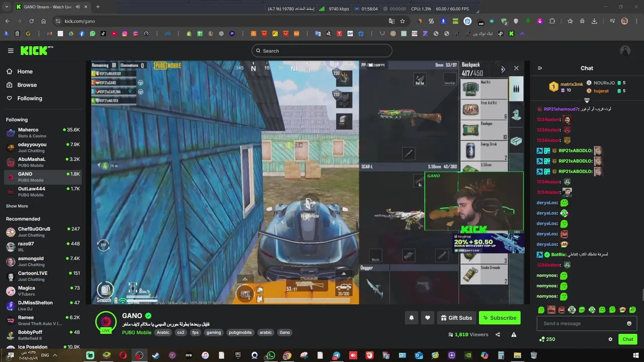The height and width of the screenshot is (362, 644).
Task: Reload the page
Action: [31, 21]
